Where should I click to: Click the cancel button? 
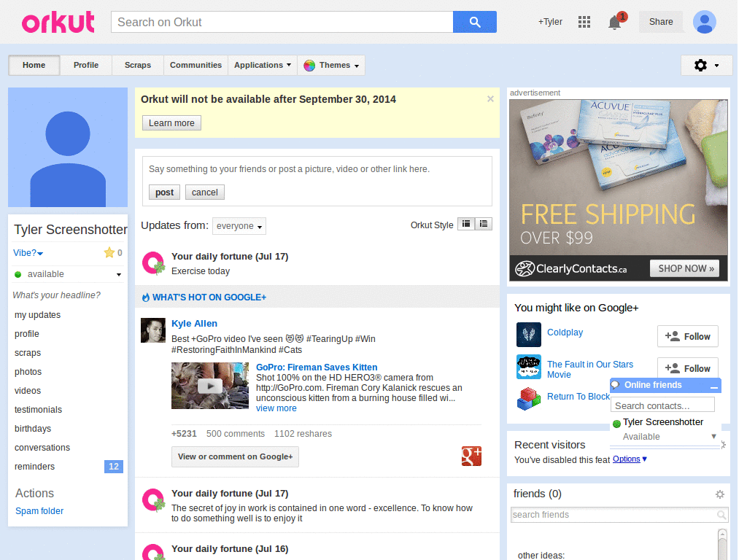pyautogui.click(x=205, y=192)
